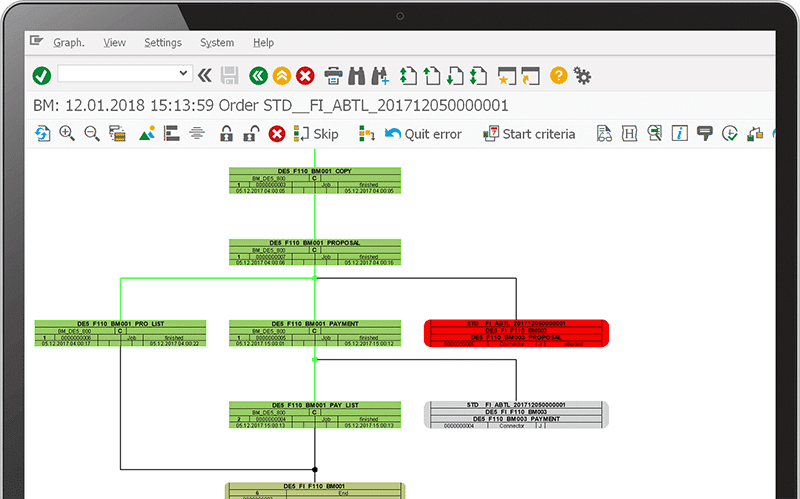Go to Next Page icon
The width and height of the screenshot is (800, 499).
455,76
